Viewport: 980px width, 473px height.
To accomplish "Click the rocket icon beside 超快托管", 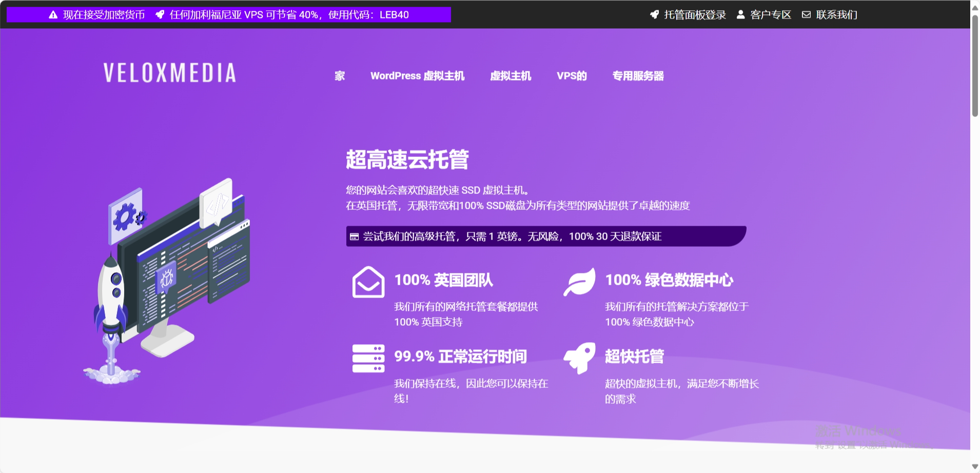I will (579, 359).
